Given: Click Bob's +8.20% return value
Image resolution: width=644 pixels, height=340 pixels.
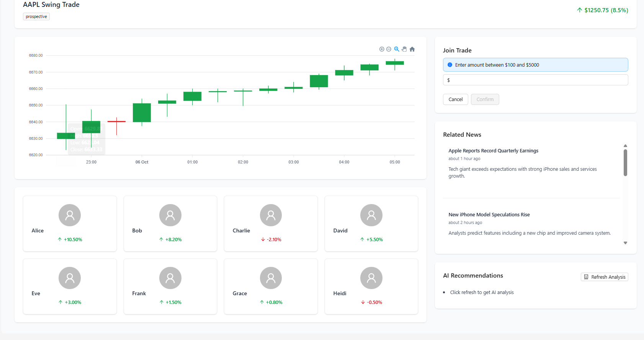Looking at the screenshot, I should coord(173,239).
